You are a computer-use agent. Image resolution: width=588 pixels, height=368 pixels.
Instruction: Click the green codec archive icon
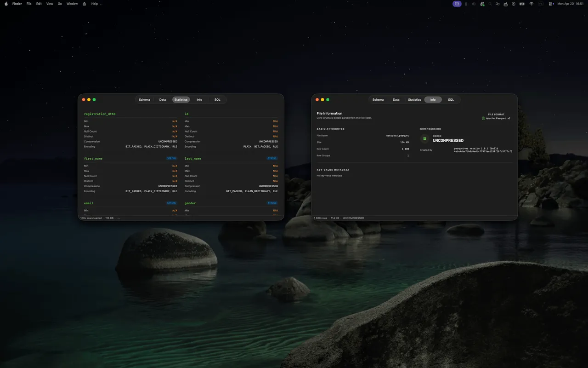[x=425, y=138]
